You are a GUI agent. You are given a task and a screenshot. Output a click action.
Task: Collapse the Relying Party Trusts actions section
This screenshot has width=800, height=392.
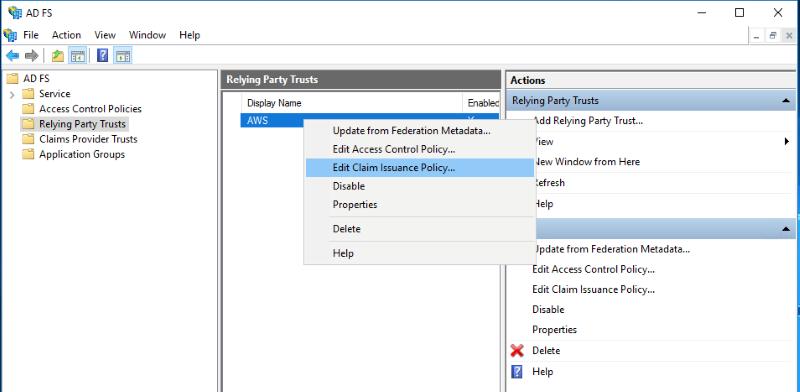pyautogui.click(x=786, y=101)
